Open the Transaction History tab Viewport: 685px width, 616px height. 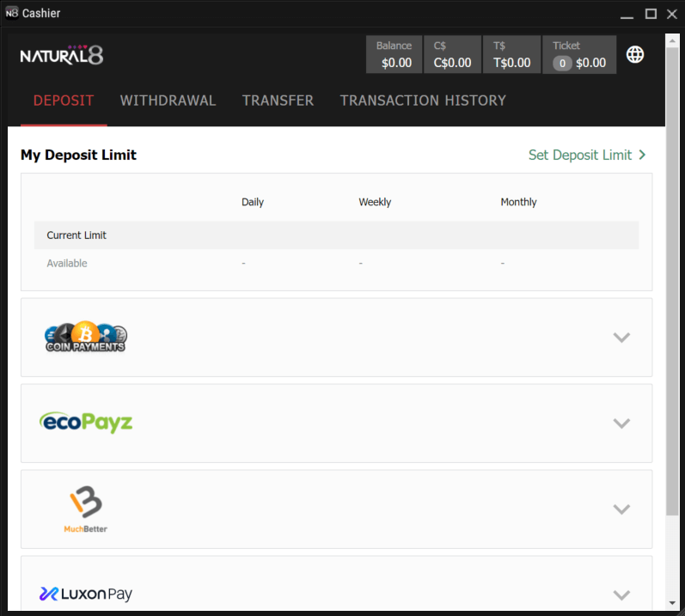[x=423, y=101]
